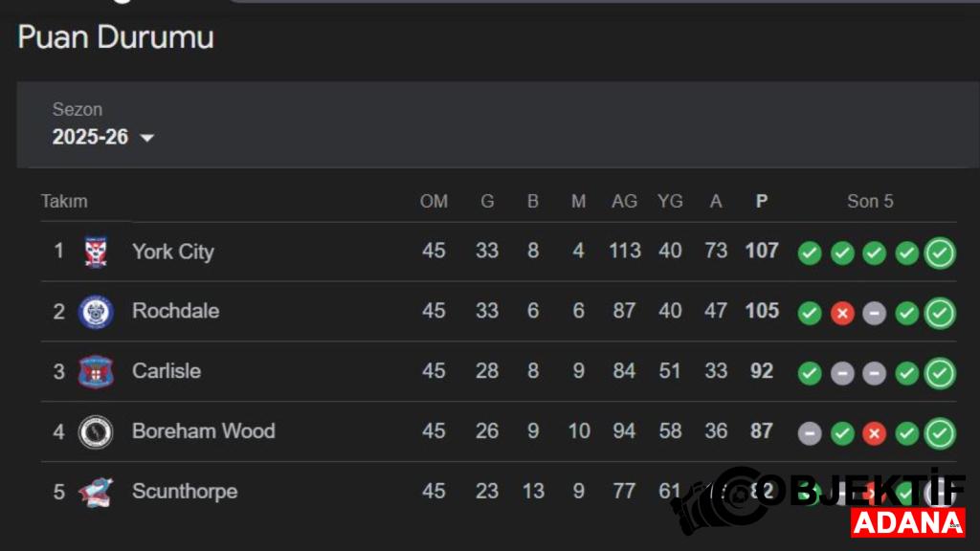Click the Boreham Wood club crest

pos(96,431)
